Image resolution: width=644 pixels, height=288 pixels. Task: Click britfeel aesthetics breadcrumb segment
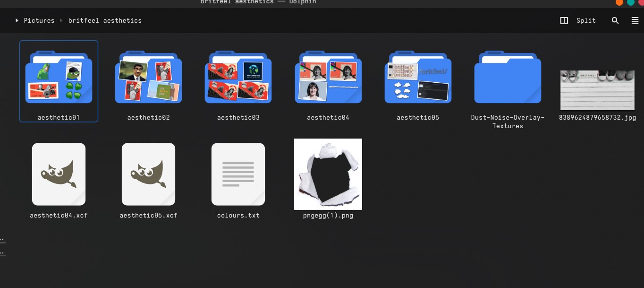[x=105, y=20]
